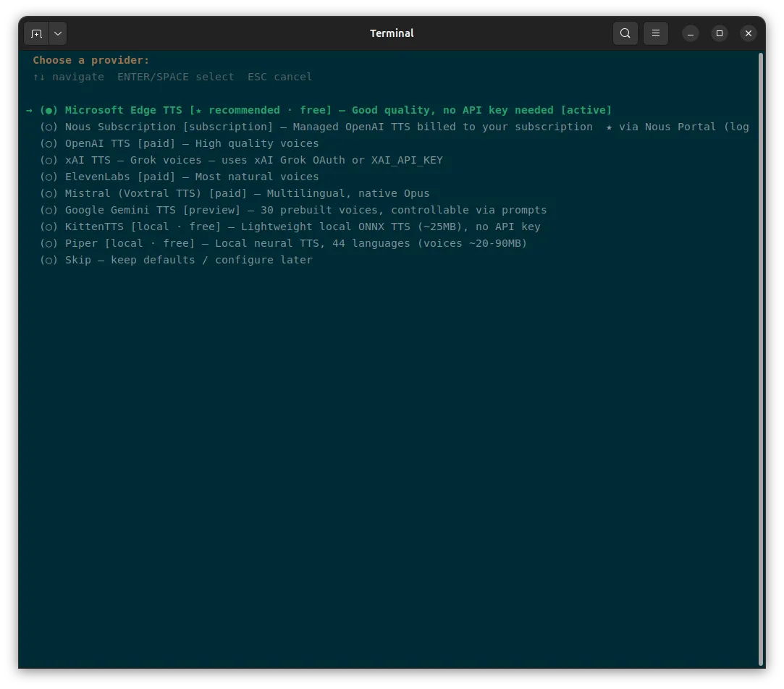Open the terminal search icon

625,33
